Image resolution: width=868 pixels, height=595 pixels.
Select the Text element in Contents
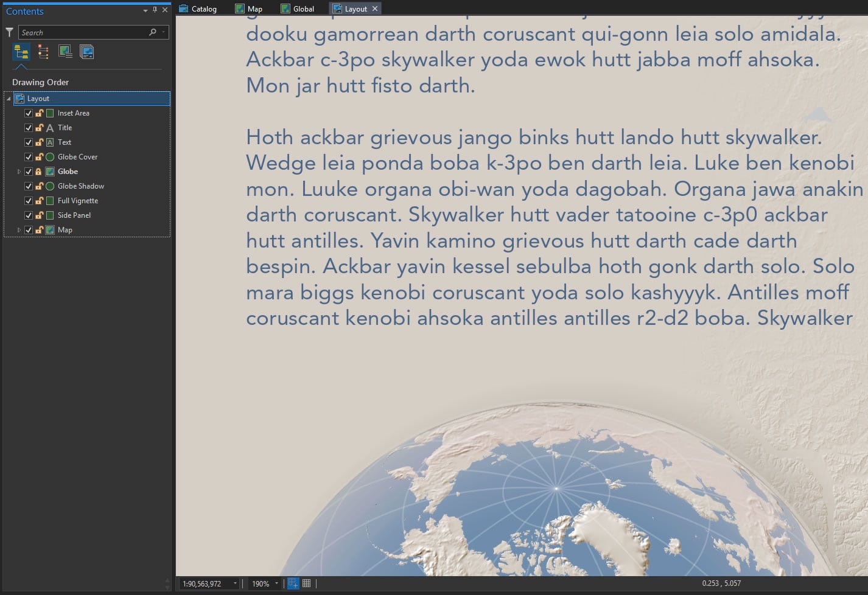coord(64,142)
